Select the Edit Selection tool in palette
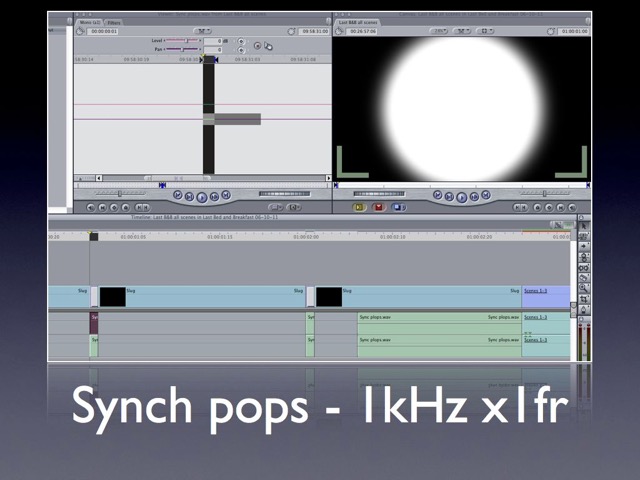 pos(584,236)
